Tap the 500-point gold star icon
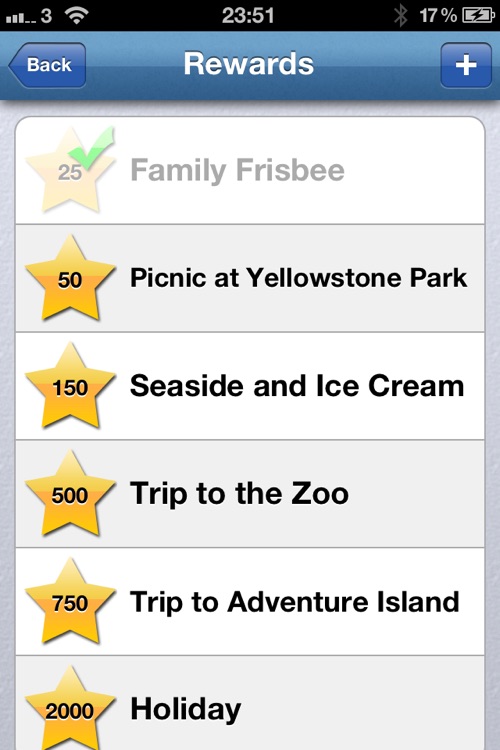Screen dimensions: 500x750 (70, 494)
